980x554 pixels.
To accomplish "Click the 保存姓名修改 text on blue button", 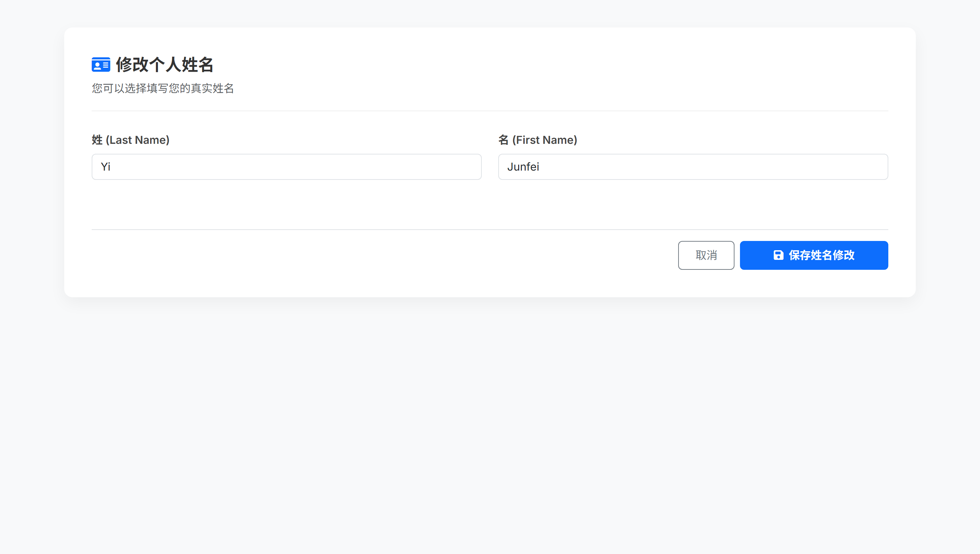I will (x=821, y=255).
